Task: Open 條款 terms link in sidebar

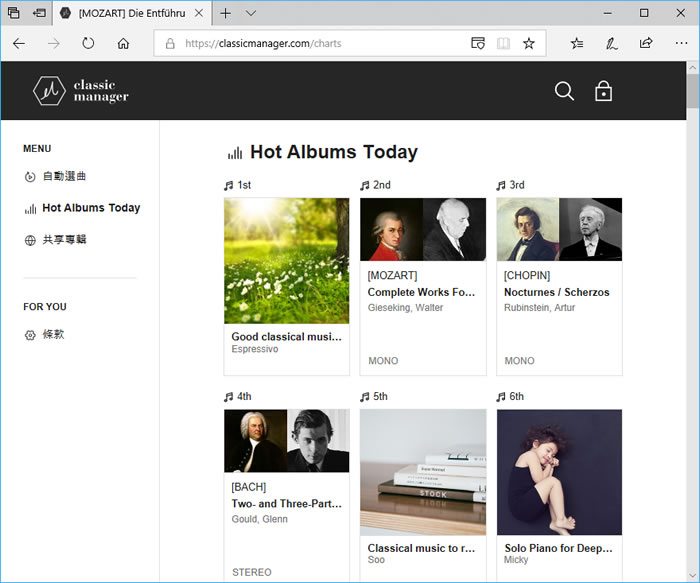Action: pos(53,335)
